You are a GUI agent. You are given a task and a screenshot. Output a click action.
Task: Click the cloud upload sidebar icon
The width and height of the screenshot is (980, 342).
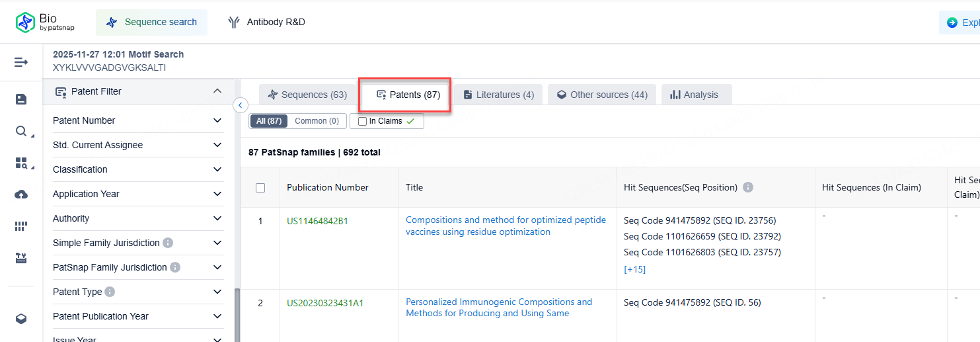coord(21,194)
